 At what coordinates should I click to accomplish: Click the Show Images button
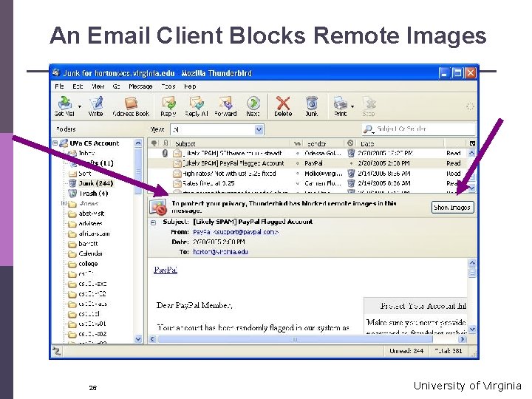452,208
